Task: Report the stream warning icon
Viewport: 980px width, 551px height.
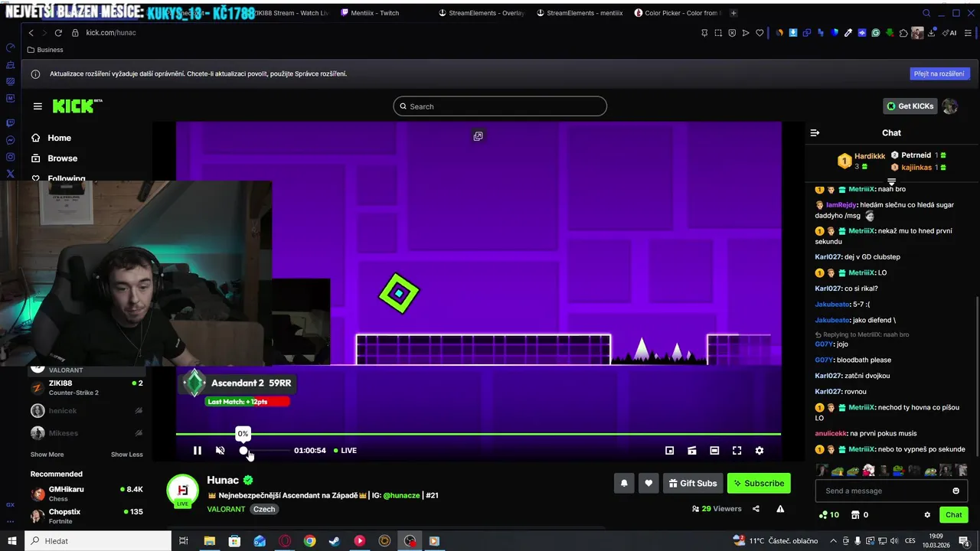Action: [x=780, y=509]
